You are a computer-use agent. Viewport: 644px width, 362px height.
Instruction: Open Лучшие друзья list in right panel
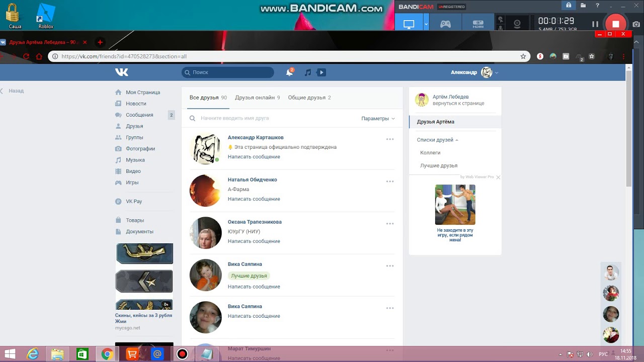[439, 165]
